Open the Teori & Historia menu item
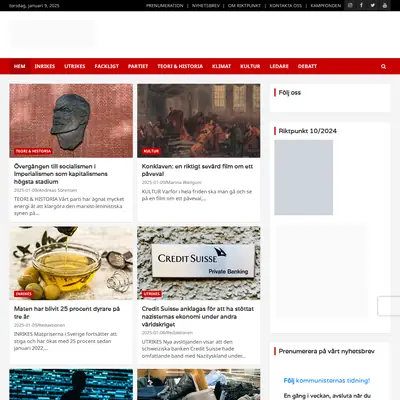 (180, 66)
